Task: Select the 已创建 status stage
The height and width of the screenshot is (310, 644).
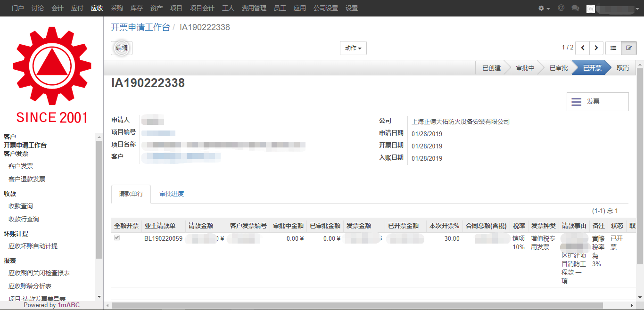Action: (491, 68)
